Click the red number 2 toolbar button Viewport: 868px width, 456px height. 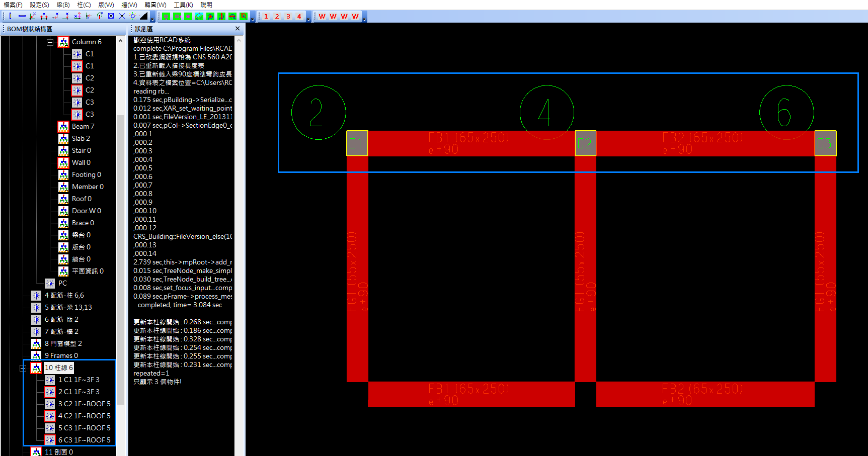click(x=277, y=17)
